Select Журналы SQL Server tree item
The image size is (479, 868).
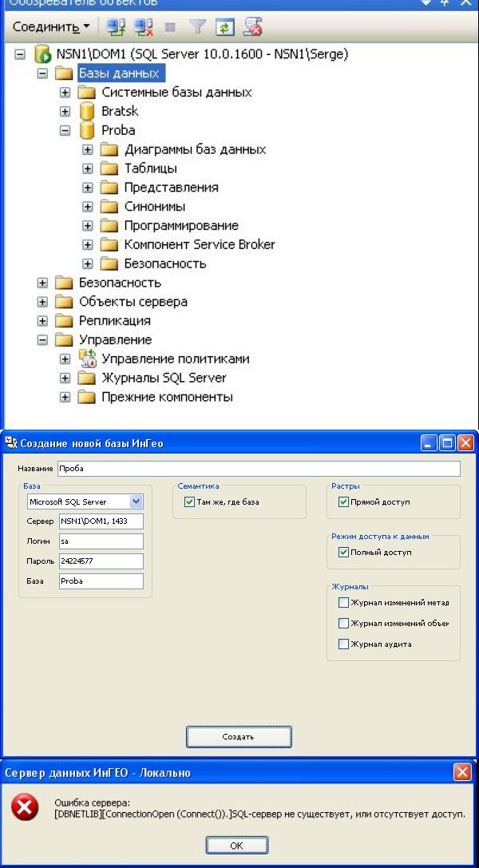coord(164,378)
